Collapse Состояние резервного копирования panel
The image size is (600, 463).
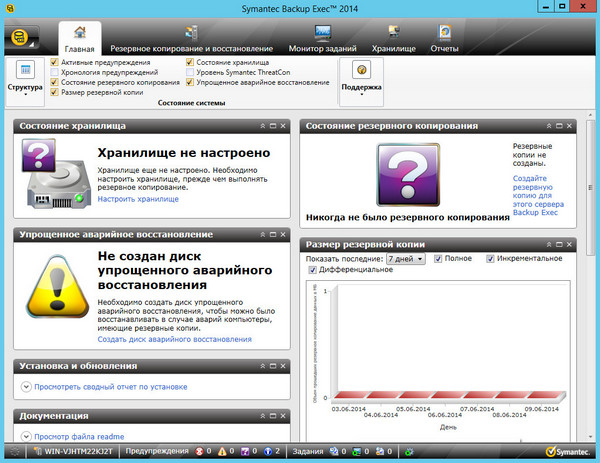click(549, 126)
